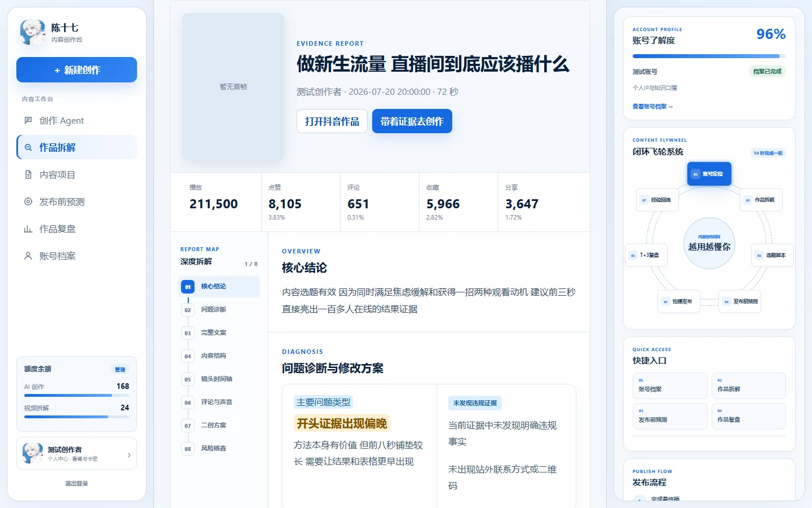Click the 14 秒完成一轮 badge
812x508 pixels.
(x=768, y=153)
